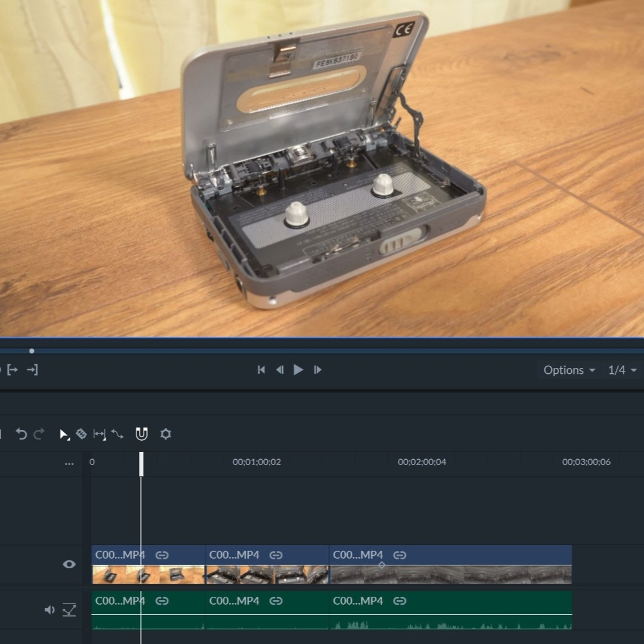Select the Slip/stretch trim tool
Image resolution: width=644 pixels, height=644 pixels.
(100, 434)
